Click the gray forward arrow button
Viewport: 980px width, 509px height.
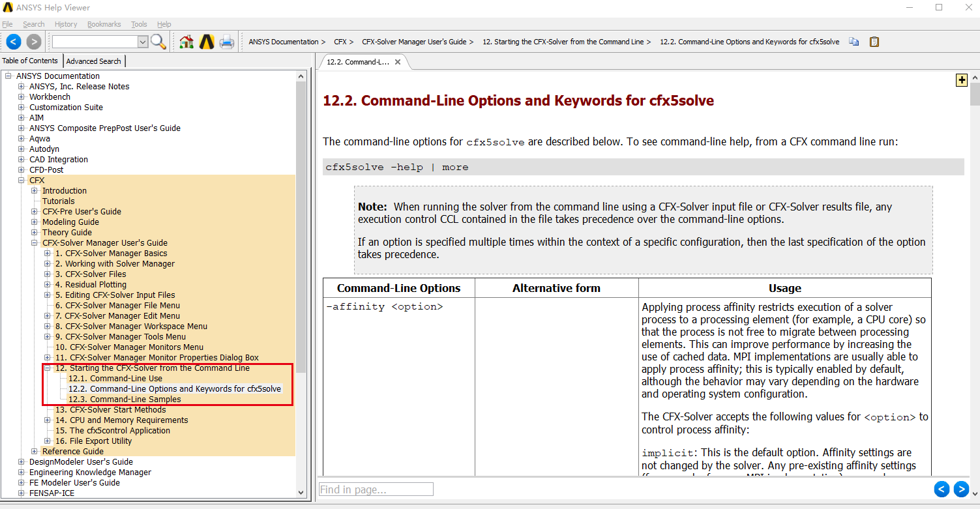(x=34, y=42)
